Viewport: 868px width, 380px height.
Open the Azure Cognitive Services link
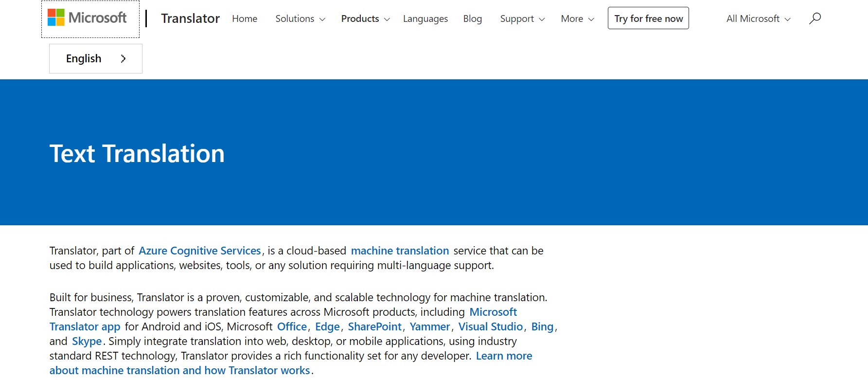(200, 251)
